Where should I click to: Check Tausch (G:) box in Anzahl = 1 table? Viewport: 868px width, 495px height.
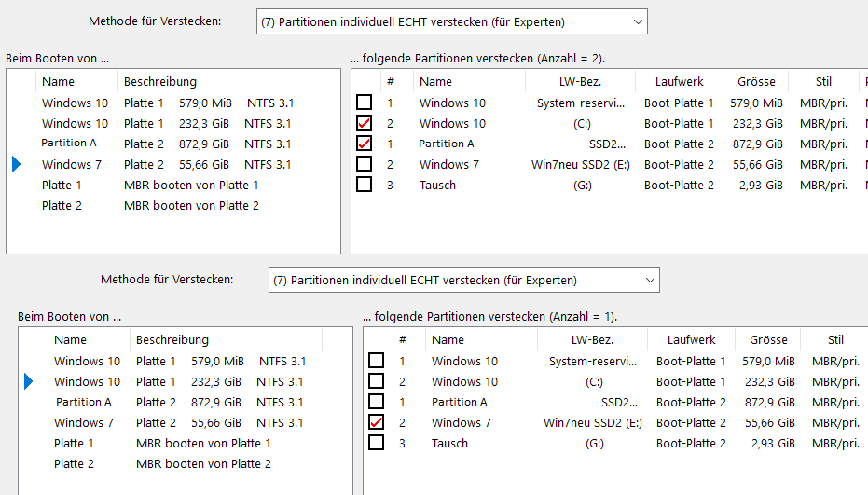coord(377,443)
